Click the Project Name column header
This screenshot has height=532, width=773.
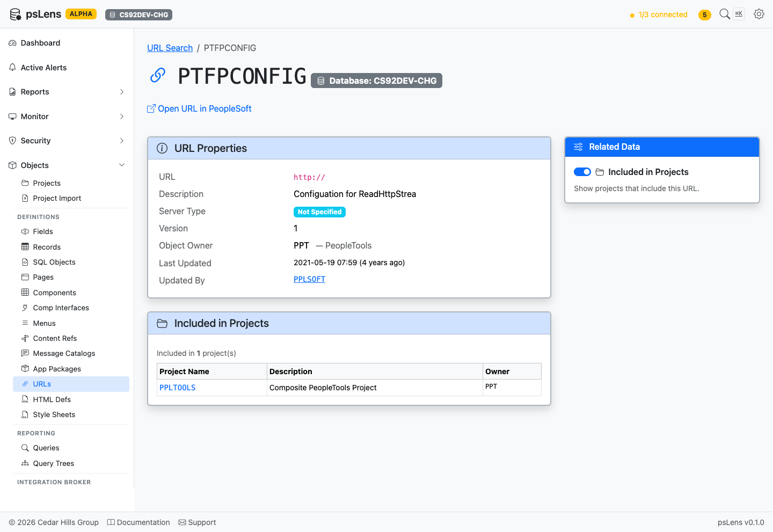point(212,371)
